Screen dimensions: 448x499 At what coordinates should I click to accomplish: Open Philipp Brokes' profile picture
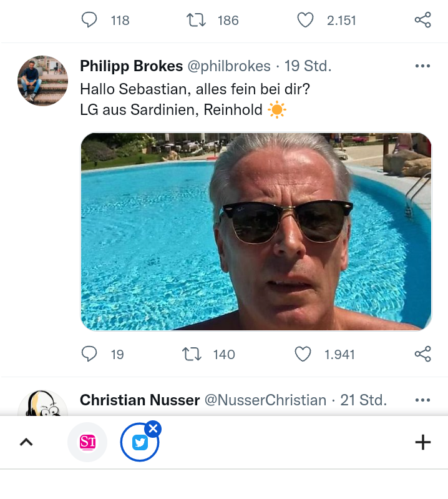tap(42, 81)
